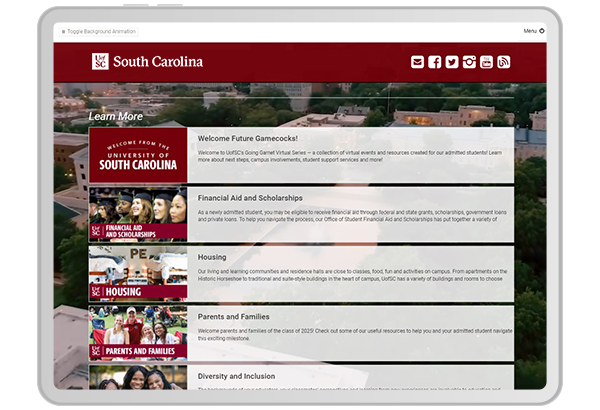Image resolution: width=600 pixels, height=410 pixels.
Task: Open the Menu button at top right
Action: [534, 31]
